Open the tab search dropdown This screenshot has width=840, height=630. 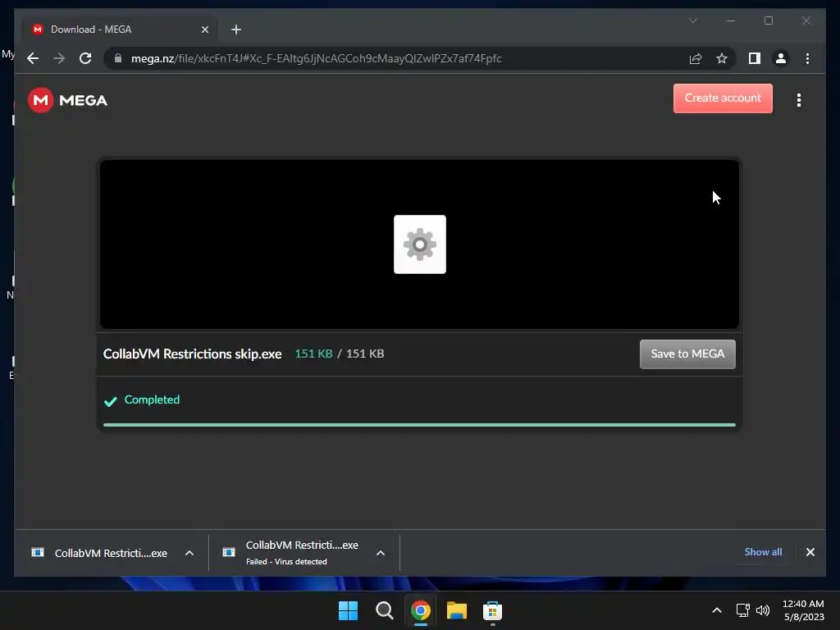pyautogui.click(x=692, y=21)
